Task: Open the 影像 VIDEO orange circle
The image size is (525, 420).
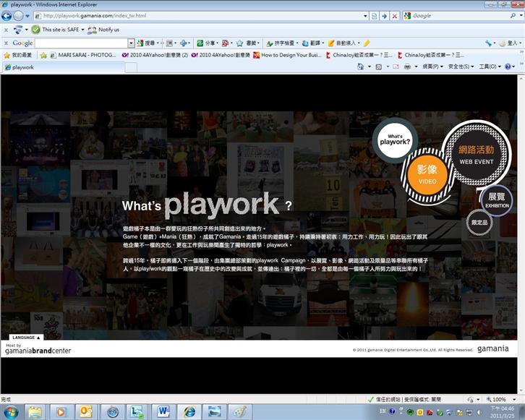Action: coord(427,175)
